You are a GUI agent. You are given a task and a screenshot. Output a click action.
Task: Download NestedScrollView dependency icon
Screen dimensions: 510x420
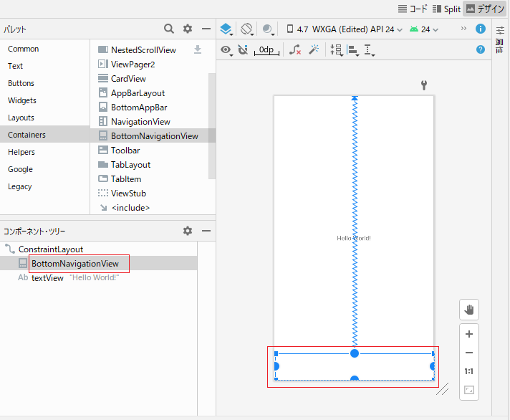[x=198, y=49]
